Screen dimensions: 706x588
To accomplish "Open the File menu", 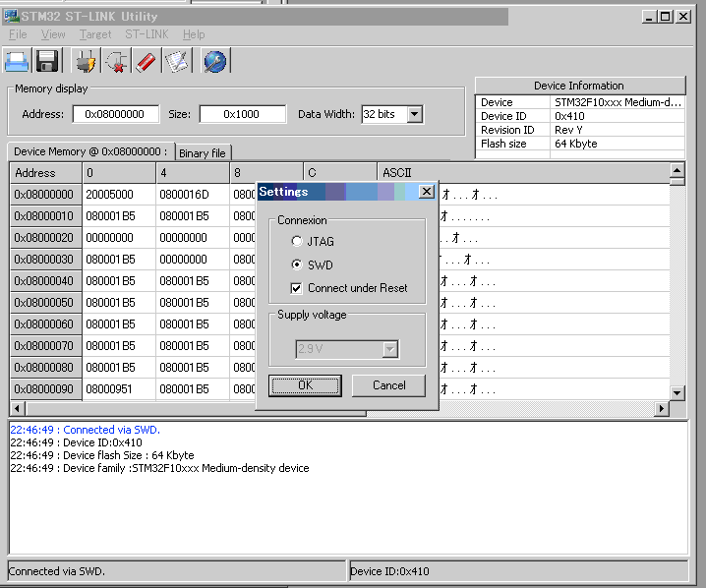I will click(18, 34).
